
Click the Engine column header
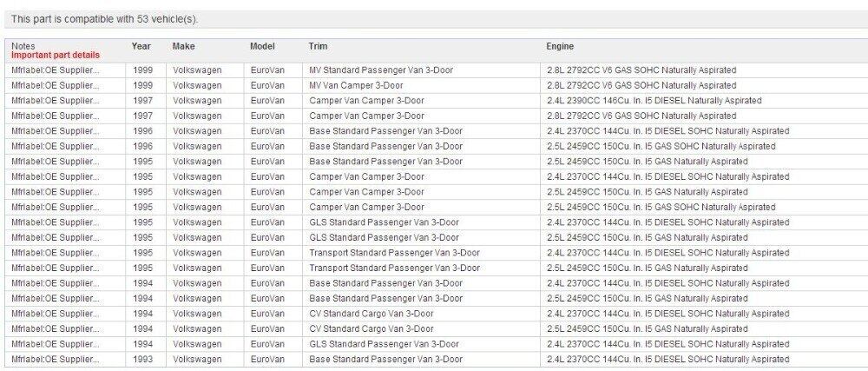[560, 45]
